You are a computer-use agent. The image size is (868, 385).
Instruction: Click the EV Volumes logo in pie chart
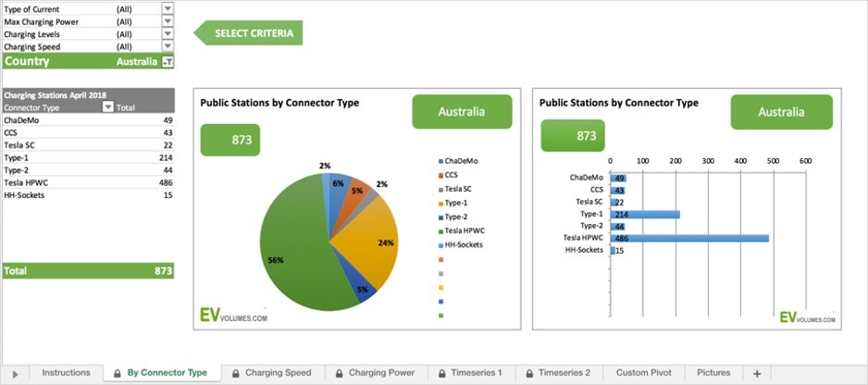click(x=234, y=316)
